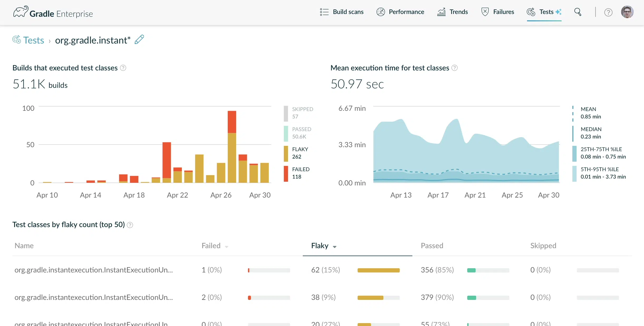Click the 1 (0%) failed value
This screenshot has width=644, height=326.
click(x=212, y=270)
